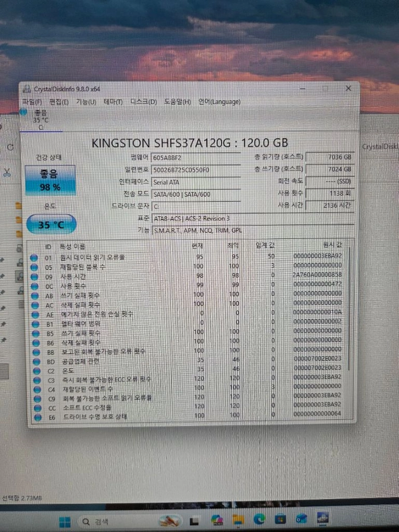
Task: Select the 예기치 않은 전원 손실 횟수 row
Action: (x=188, y=313)
